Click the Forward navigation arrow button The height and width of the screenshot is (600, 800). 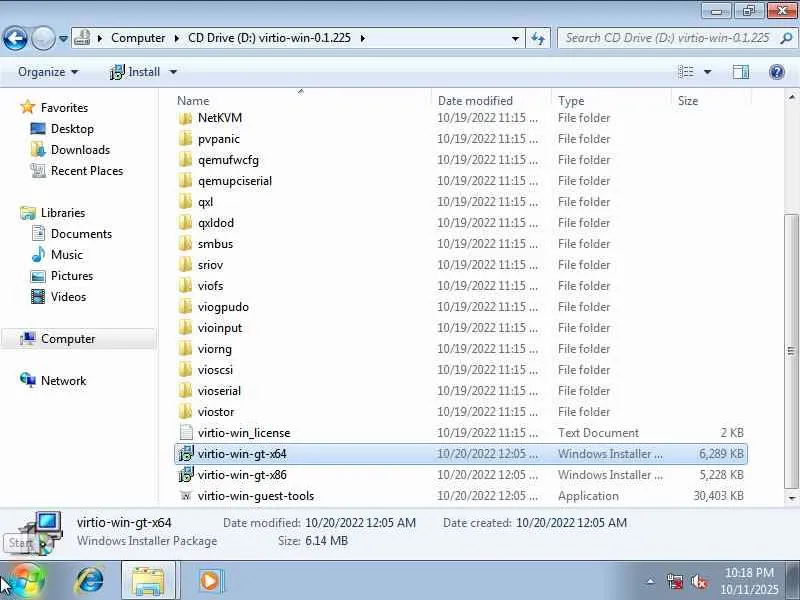[43, 38]
